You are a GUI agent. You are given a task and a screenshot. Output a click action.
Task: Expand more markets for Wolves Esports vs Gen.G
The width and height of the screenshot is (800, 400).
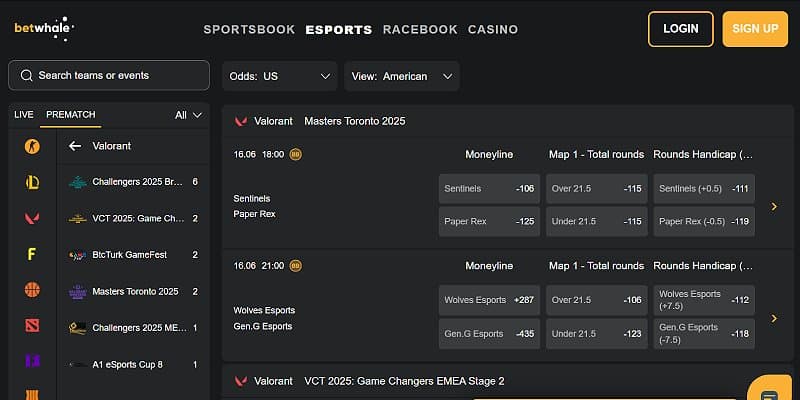(774, 318)
